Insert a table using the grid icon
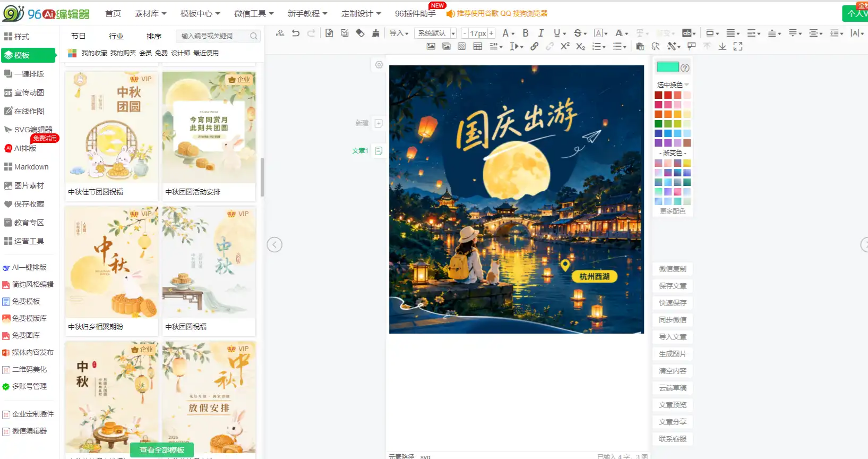Viewport: 868px width, 459px height. click(x=478, y=46)
